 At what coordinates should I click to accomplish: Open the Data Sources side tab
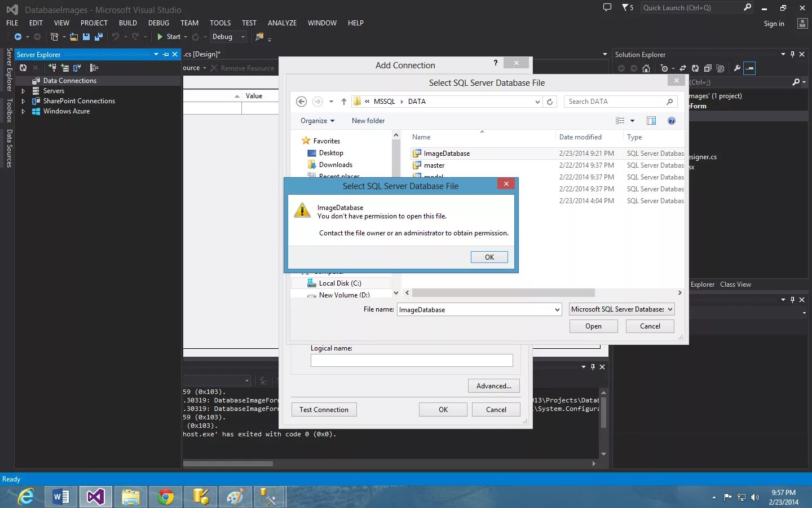9,148
